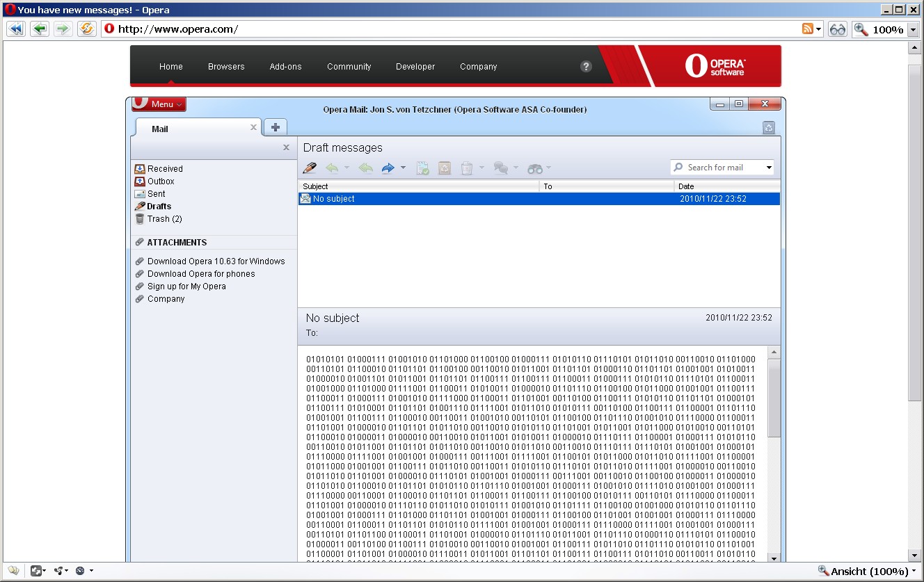Select the Compose new message pen icon

coord(309,168)
